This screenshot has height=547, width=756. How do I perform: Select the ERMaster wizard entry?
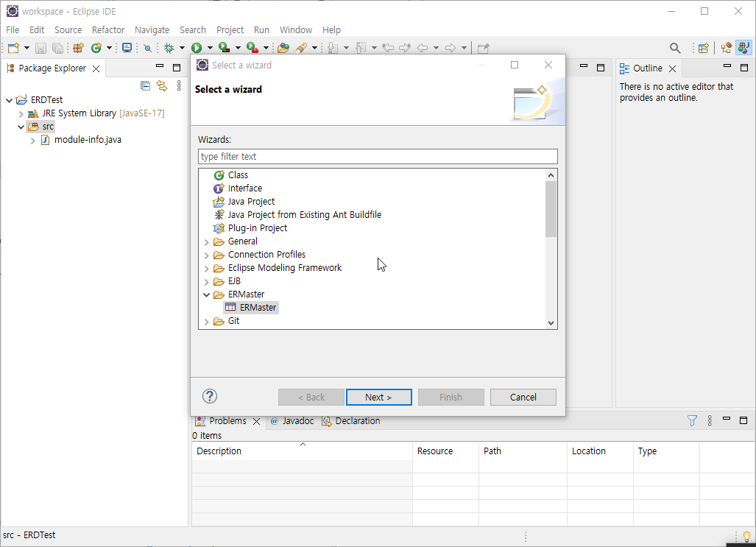click(251, 307)
